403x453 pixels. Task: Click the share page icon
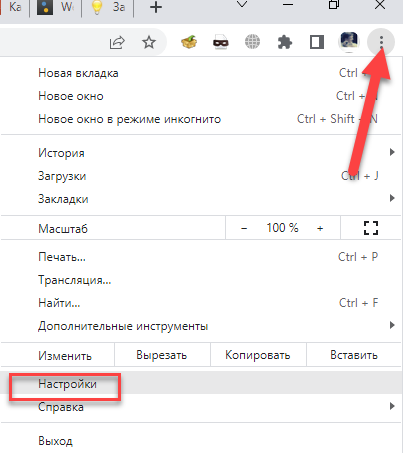[117, 42]
